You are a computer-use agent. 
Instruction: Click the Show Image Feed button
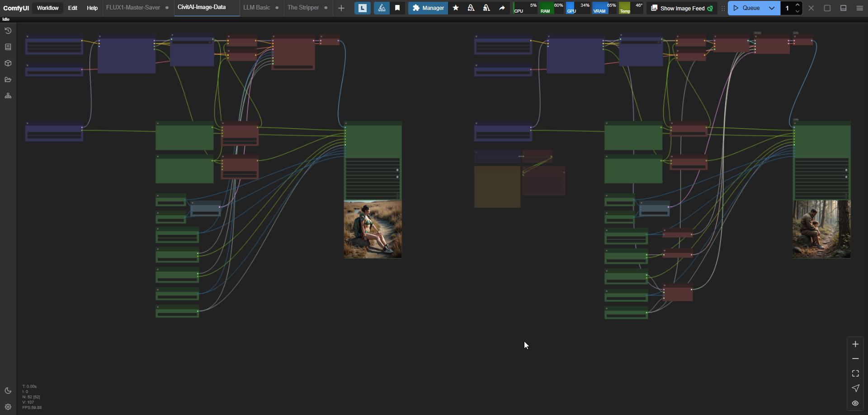click(x=682, y=8)
